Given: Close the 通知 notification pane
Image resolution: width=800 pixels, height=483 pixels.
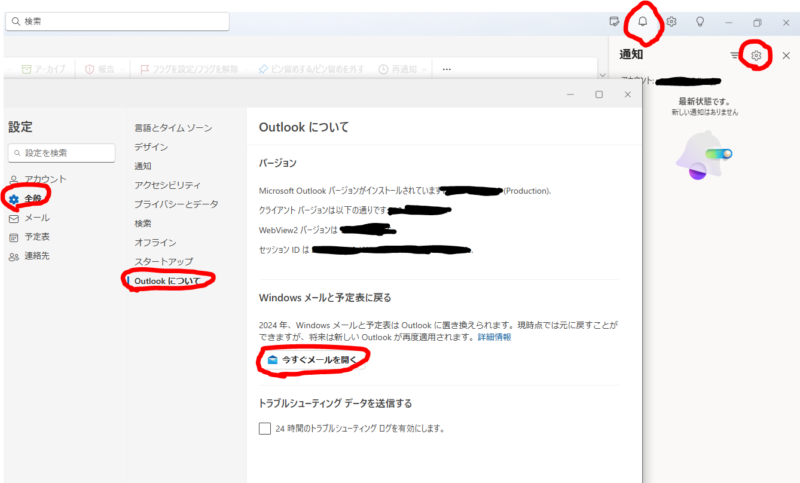Looking at the screenshot, I should click(786, 55).
